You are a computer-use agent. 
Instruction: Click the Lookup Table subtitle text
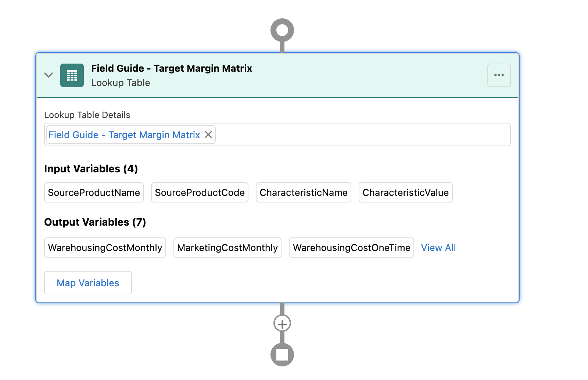coord(121,83)
